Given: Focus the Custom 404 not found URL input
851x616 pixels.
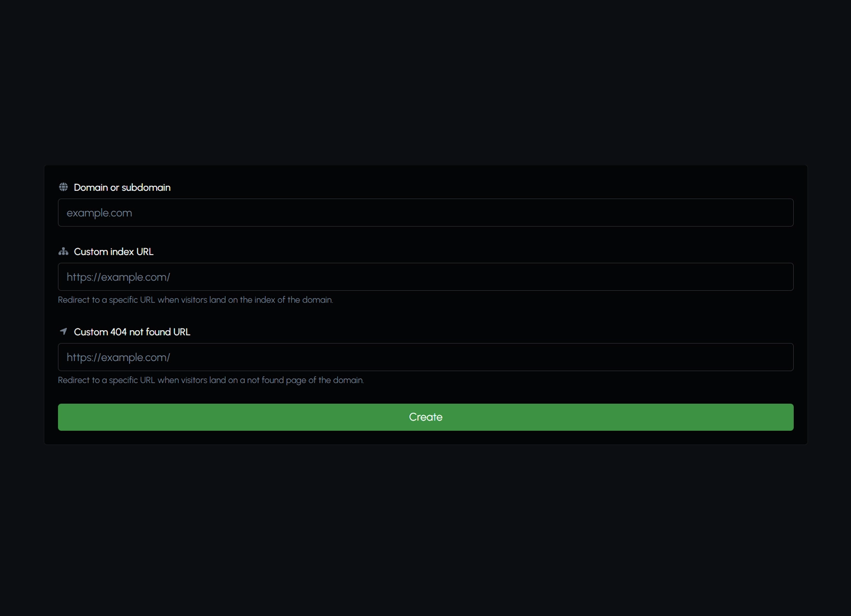Looking at the screenshot, I should coord(426,357).
